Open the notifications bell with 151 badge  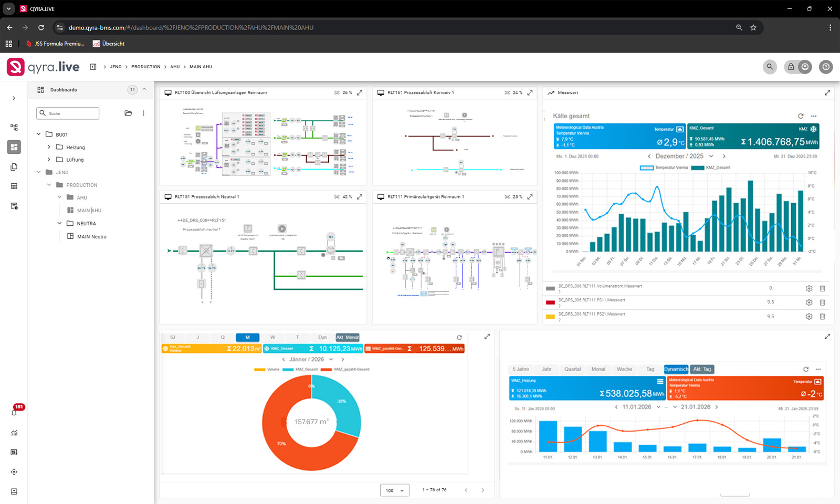tap(14, 413)
